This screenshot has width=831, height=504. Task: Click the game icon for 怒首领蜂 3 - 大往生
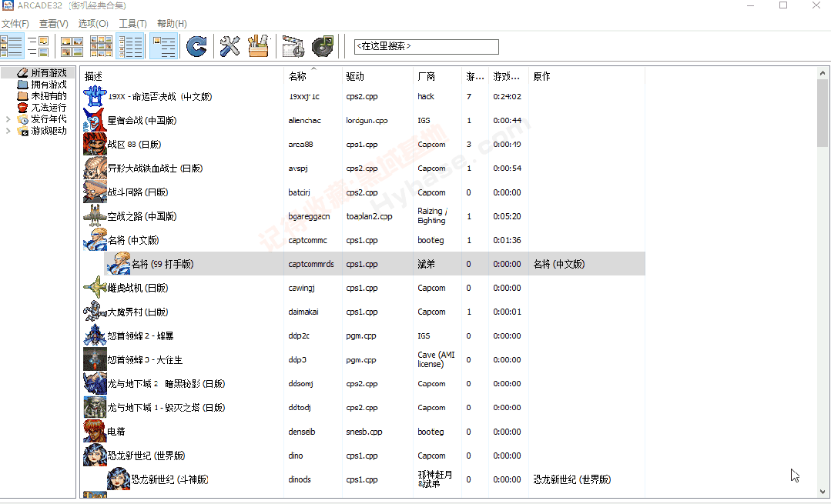point(95,359)
